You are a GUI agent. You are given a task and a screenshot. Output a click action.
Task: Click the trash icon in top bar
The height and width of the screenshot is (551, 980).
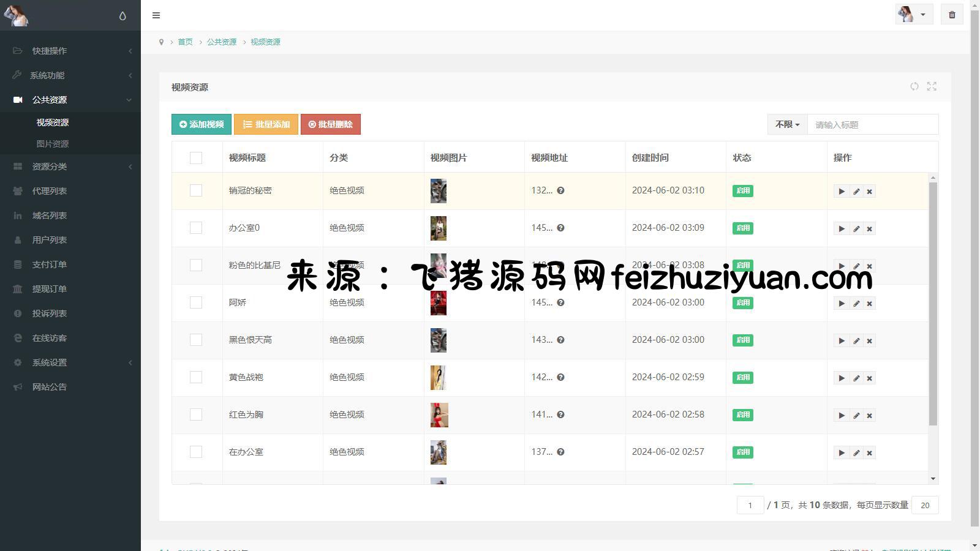[952, 15]
